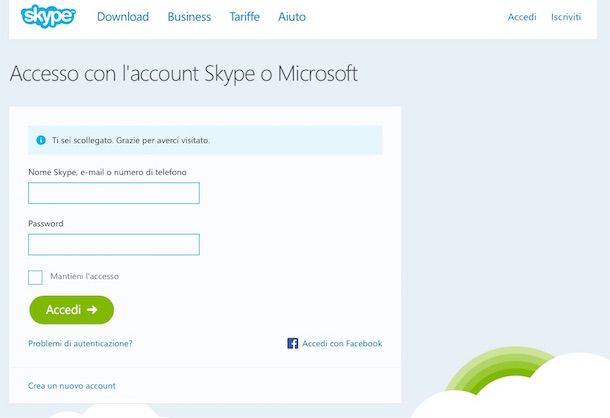Click the page heading "Accesso con l'account Skype o Microsoft"
Screen dimensions: 610x418
pos(184,74)
